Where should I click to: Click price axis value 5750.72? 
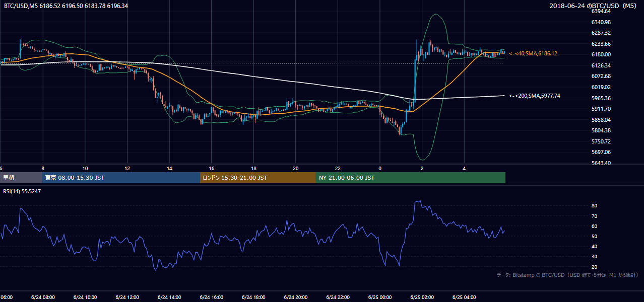click(x=601, y=141)
